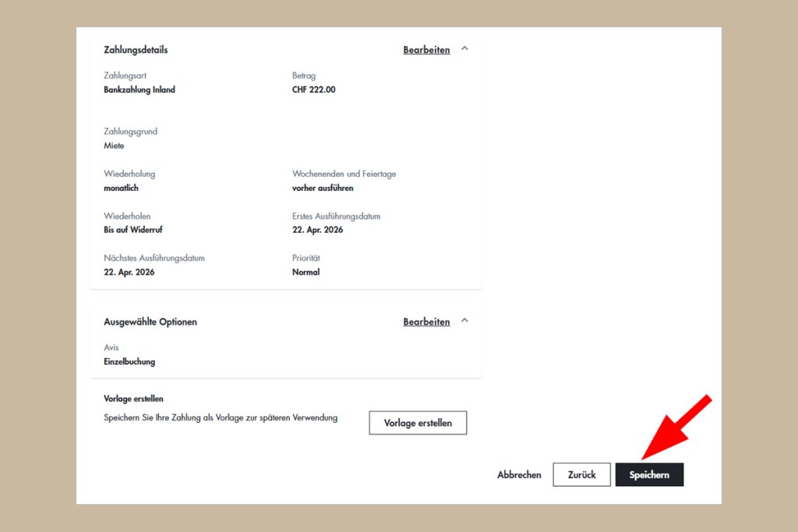This screenshot has height=532, width=798.
Task: Go back with the Zurück button
Action: click(581, 474)
